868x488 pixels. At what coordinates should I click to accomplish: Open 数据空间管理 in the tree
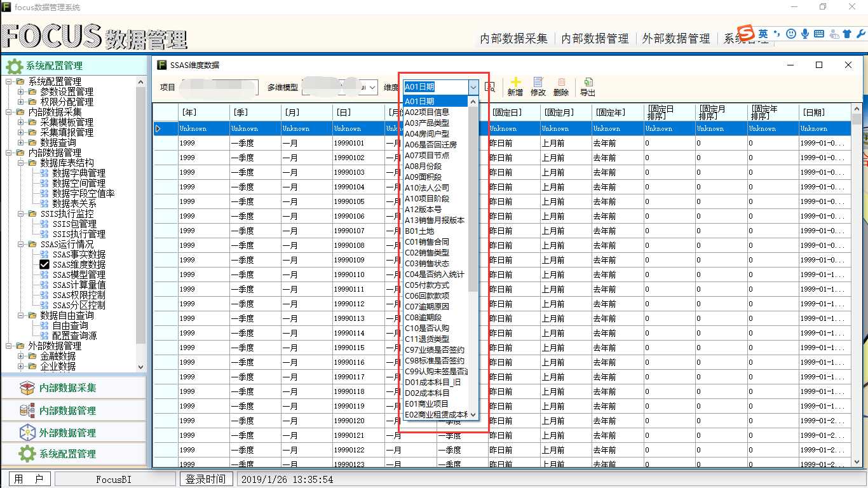[78, 183]
